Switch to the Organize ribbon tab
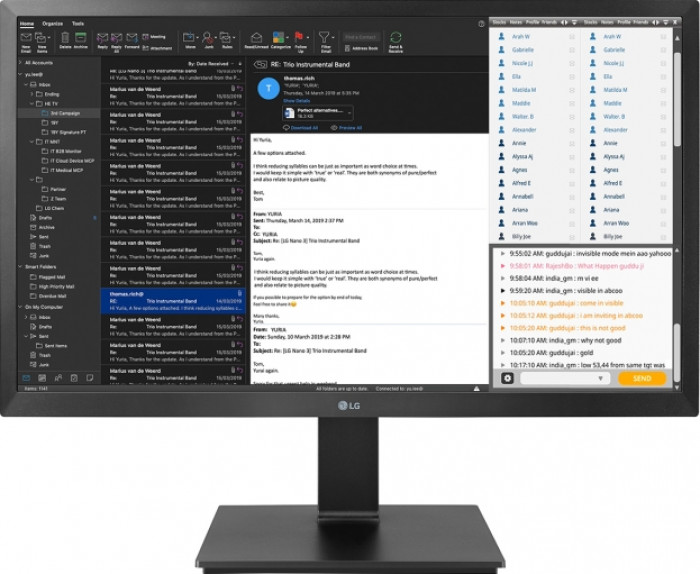The image size is (700, 574). click(52, 22)
